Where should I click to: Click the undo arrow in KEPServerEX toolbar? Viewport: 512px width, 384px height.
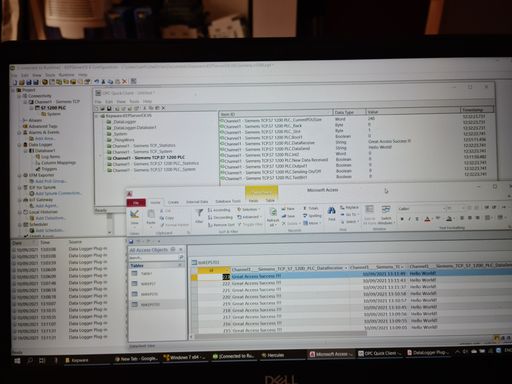point(97,81)
